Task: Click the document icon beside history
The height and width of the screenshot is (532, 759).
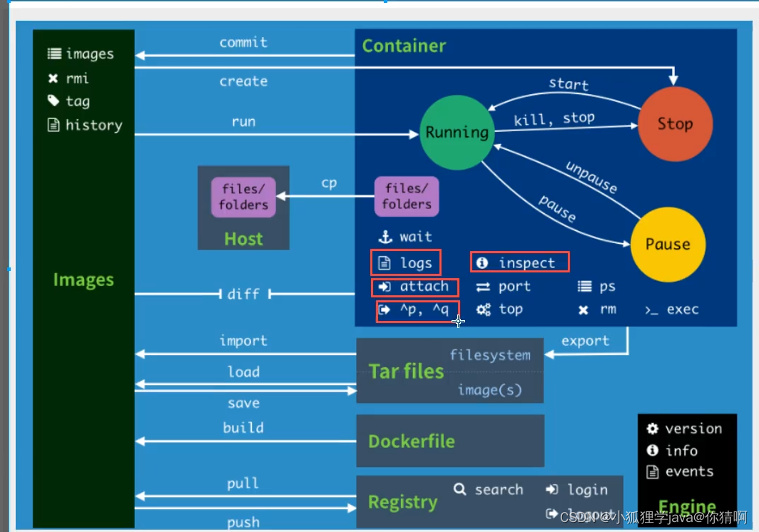Action: 54,125
